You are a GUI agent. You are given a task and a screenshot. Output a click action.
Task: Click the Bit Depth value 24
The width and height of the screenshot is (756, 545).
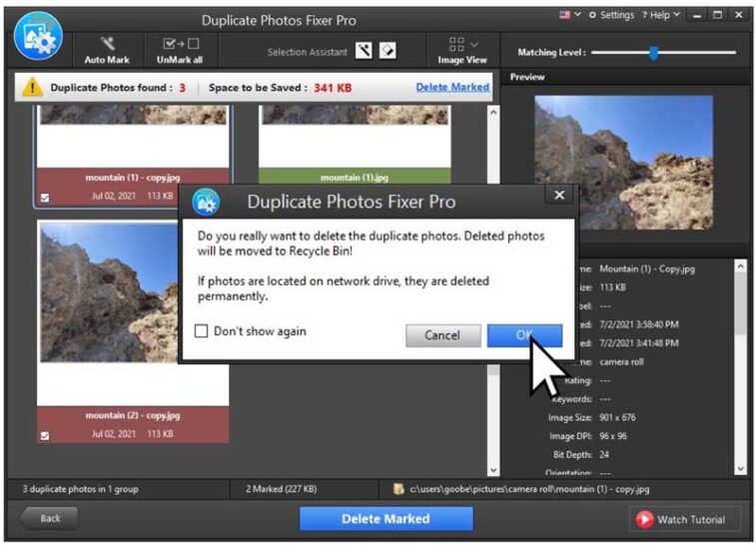pos(604,454)
